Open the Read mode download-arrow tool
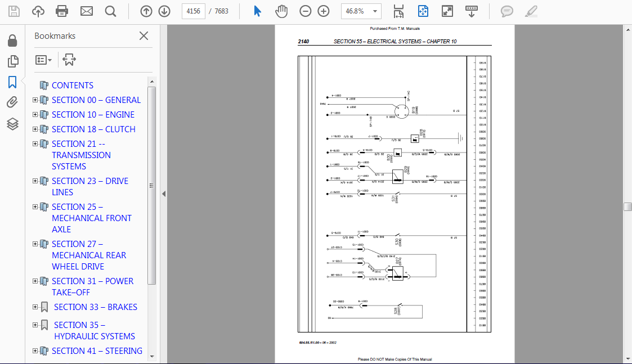 click(x=472, y=11)
